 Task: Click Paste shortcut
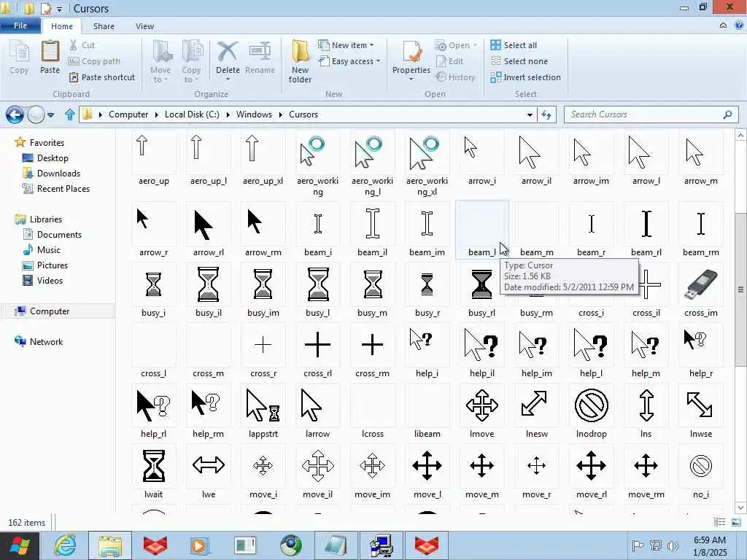point(101,77)
